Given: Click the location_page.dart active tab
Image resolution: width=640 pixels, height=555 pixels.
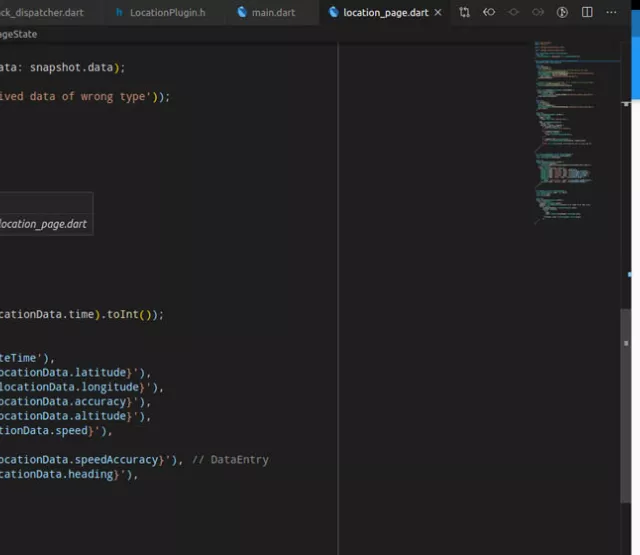Looking at the screenshot, I should tap(385, 12).
